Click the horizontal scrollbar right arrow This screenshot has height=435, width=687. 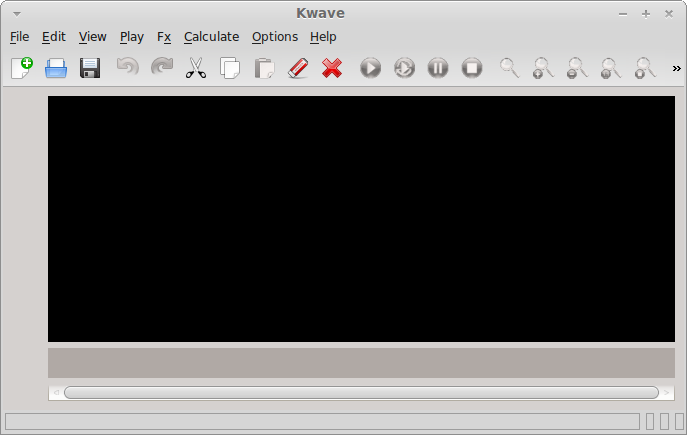click(666, 393)
